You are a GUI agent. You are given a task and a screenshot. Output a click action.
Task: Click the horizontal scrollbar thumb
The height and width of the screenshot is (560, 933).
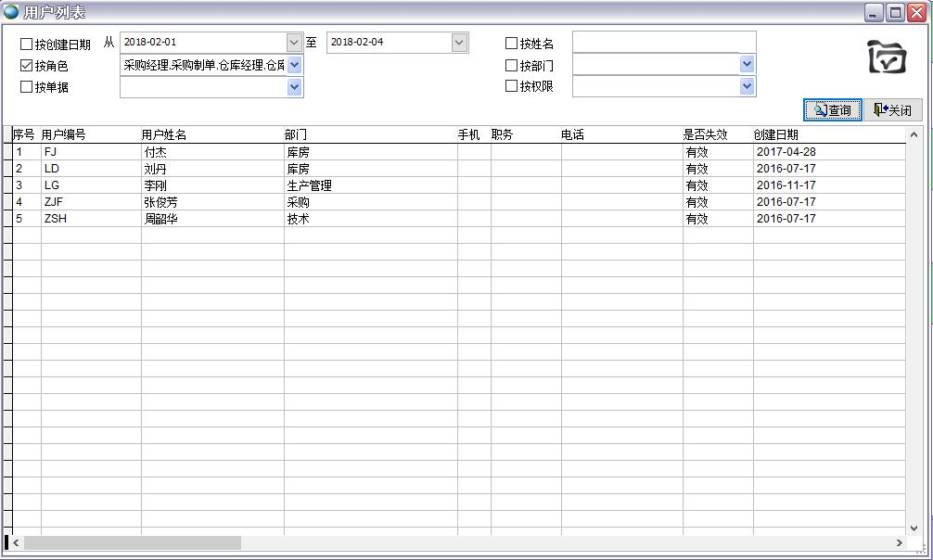[132, 542]
